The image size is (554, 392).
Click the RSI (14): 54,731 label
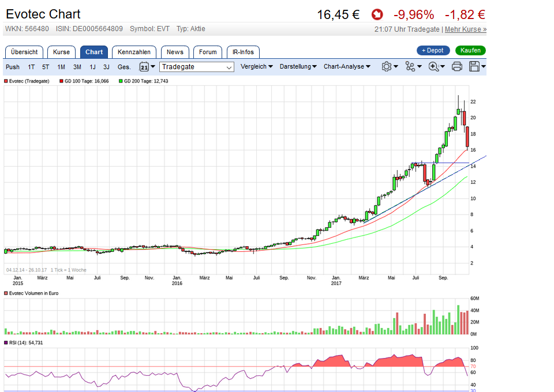pyautogui.click(x=26, y=342)
